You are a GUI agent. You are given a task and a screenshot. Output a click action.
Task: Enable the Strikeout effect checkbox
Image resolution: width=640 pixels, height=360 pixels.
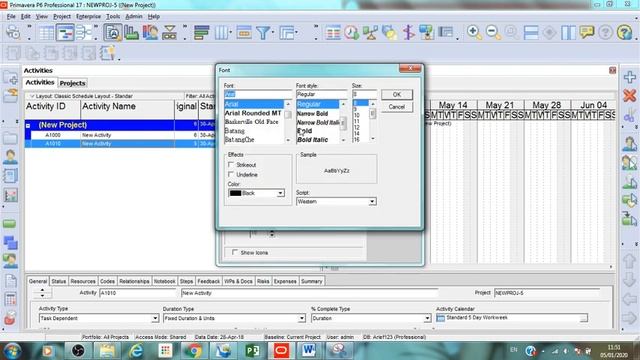[x=231, y=164]
